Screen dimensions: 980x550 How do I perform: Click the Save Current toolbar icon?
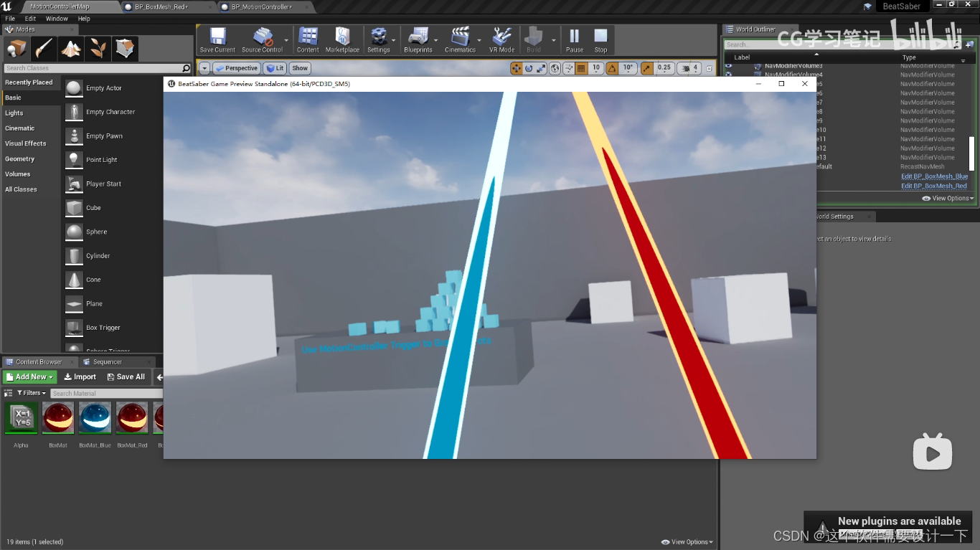coord(217,40)
